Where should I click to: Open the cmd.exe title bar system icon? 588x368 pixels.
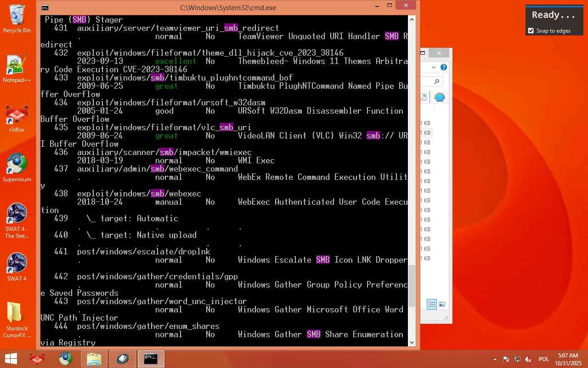tap(45, 7)
